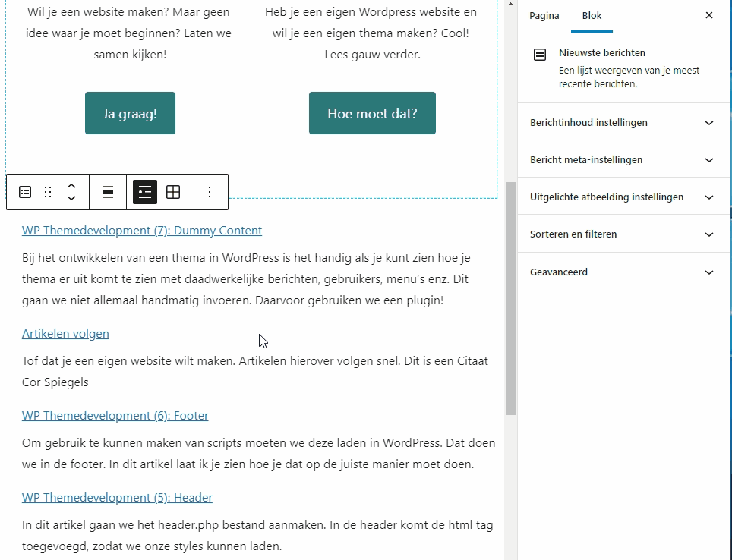Open the block alignment options
The width and height of the screenshot is (732, 560).
[108, 192]
